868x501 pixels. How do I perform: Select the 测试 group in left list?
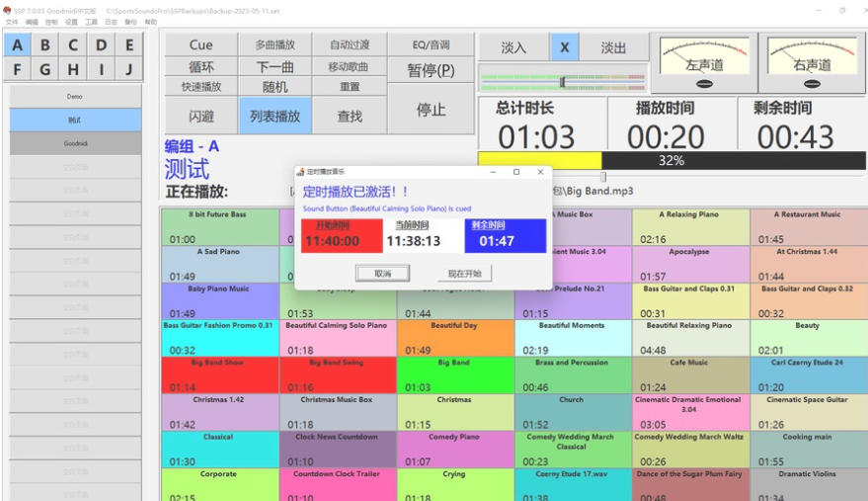(x=75, y=120)
